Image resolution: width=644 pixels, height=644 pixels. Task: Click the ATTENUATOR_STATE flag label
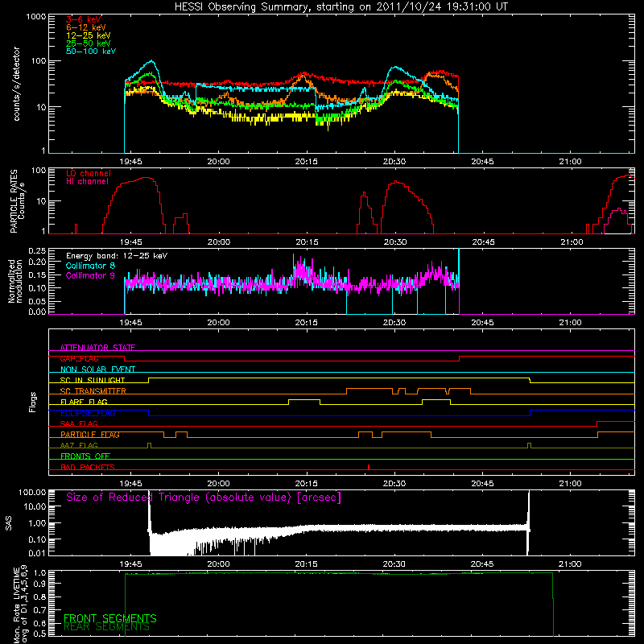click(97, 348)
